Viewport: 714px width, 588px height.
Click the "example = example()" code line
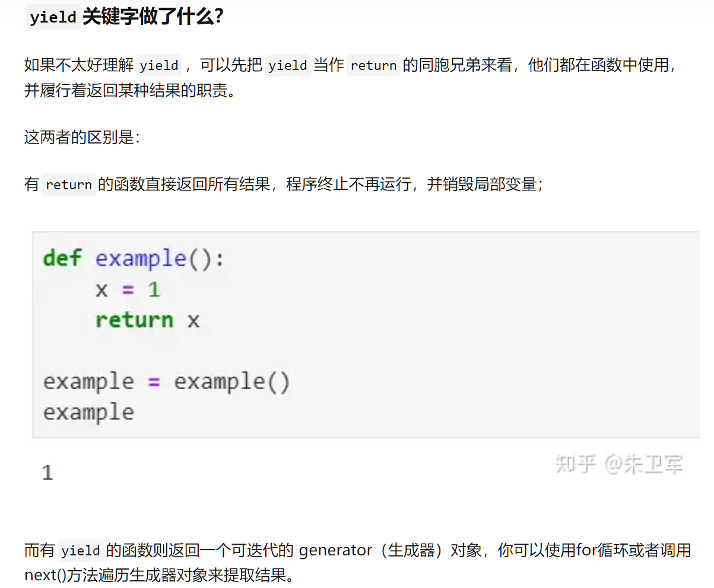pos(166,382)
